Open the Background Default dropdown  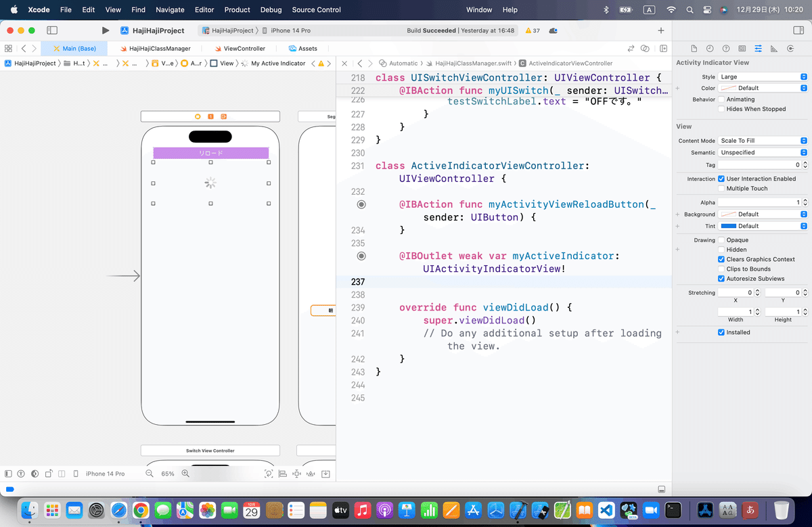point(763,214)
